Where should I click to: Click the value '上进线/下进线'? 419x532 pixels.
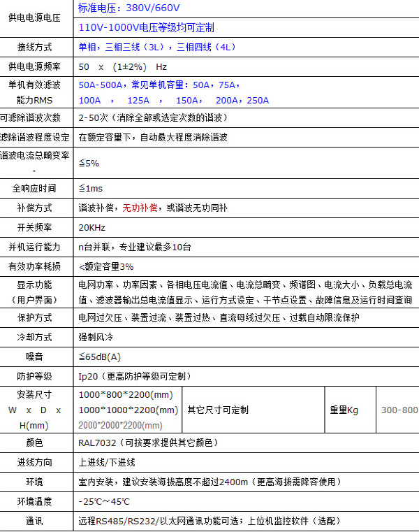[x=107, y=463]
